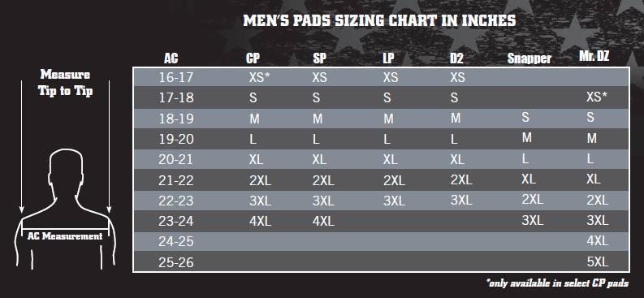Click S in the Snapper column
The width and height of the screenshot is (644, 298).
pos(525,117)
